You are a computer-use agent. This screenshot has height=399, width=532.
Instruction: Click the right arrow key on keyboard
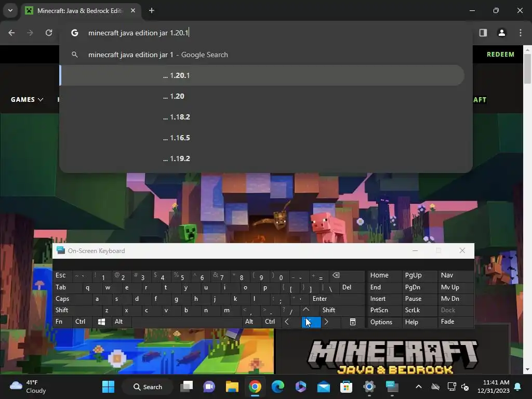(x=330, y=322)
